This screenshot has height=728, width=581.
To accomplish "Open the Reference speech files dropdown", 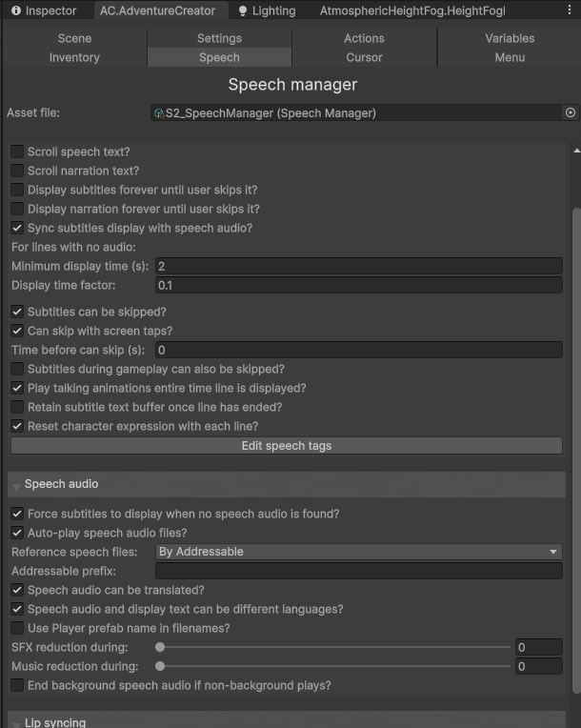I will pos(358,552).
